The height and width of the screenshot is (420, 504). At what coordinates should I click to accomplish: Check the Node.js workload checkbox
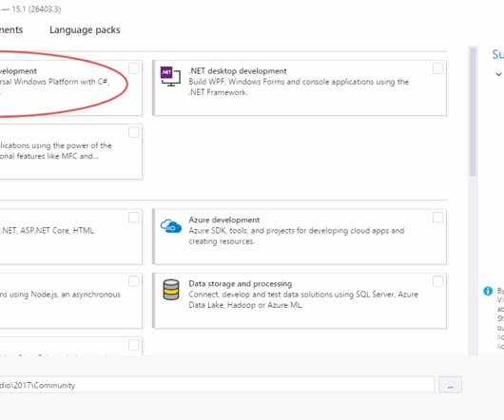coord(133,281)
